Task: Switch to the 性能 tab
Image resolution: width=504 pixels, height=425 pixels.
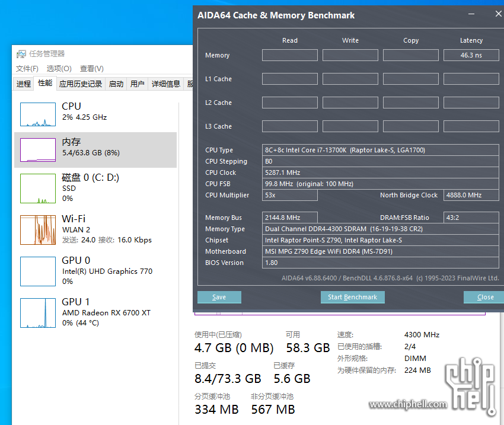Action: [45, 83]
